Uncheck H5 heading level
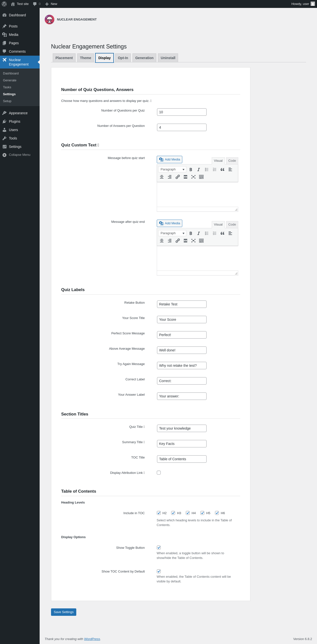The height and width of the screenshot is (644, 317). point(202,513)
